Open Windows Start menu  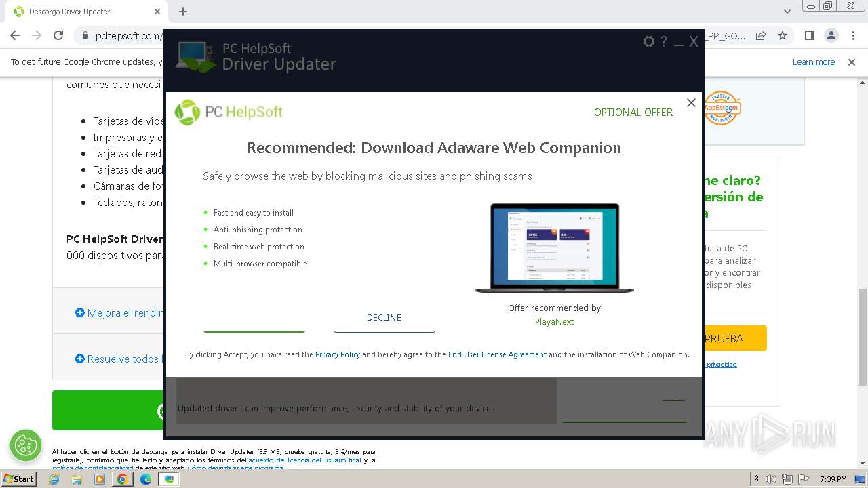point(19,479)
